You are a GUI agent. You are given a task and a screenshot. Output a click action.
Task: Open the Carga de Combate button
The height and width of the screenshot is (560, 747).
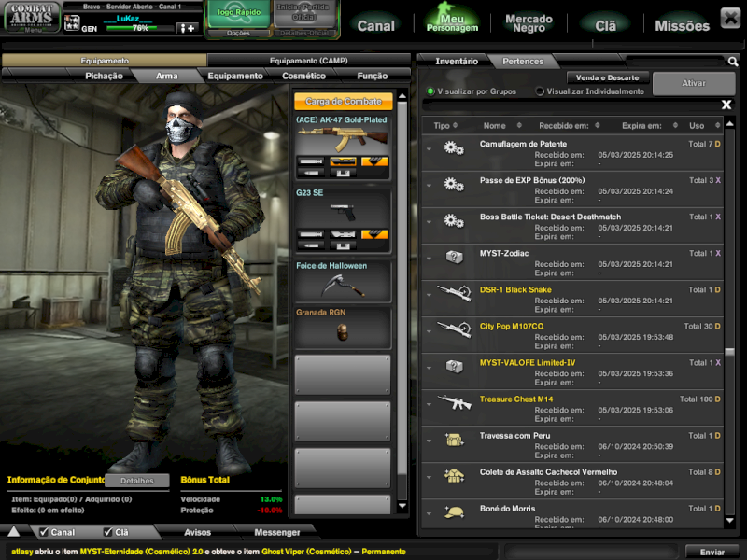(343, 101)
